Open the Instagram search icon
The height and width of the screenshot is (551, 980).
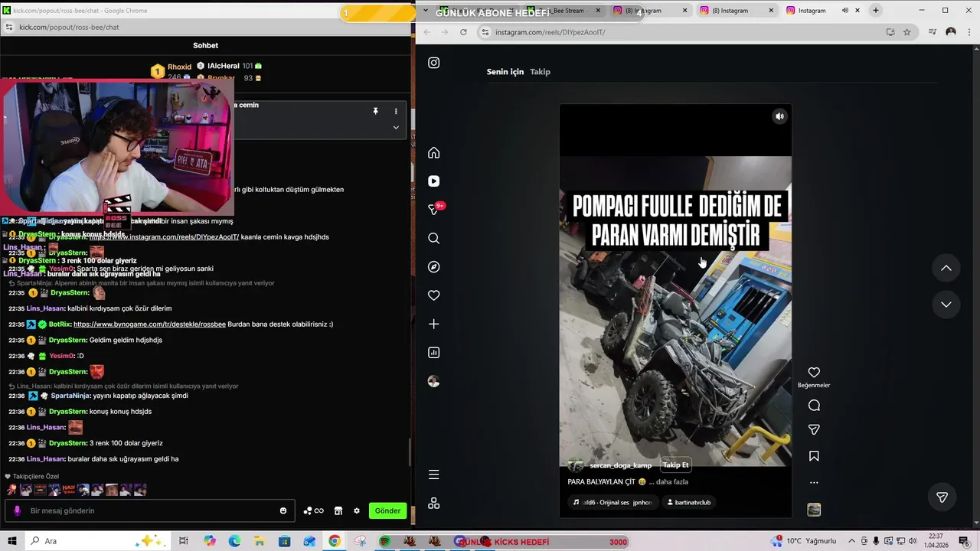click(433, 238)
